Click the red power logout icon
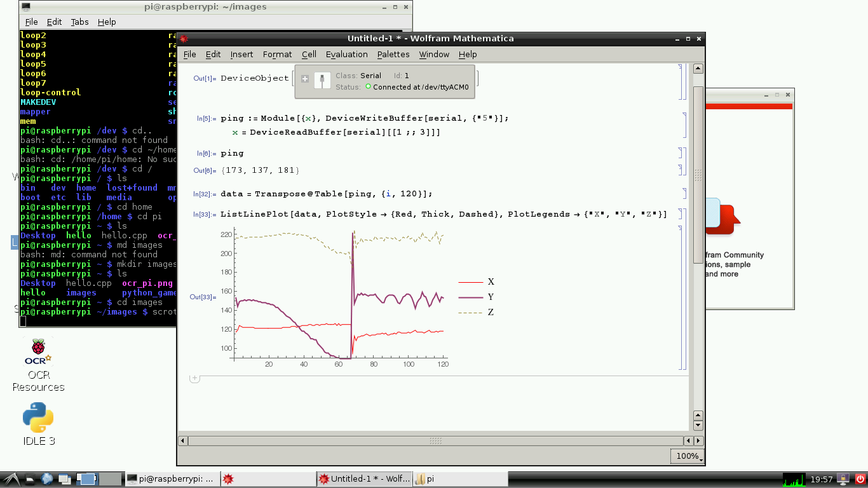Image resolution: width=868 pixels, height=488 pixels. 860,479
